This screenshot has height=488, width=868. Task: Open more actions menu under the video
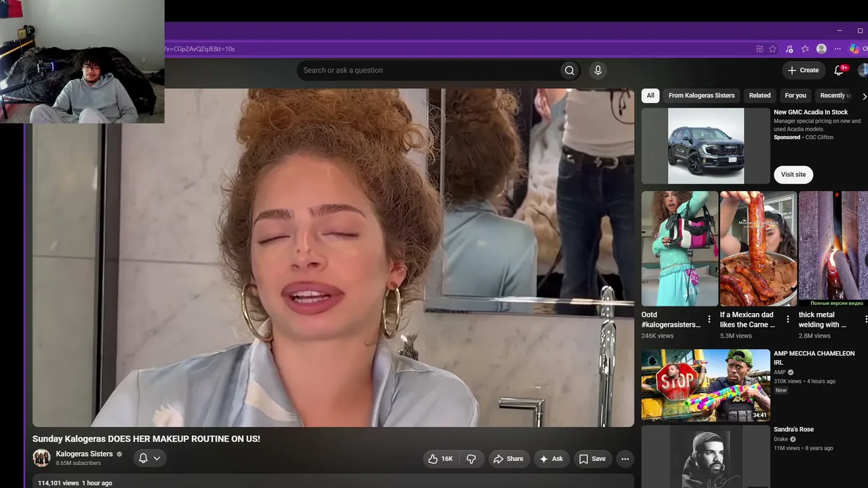[x=625, y=459]
